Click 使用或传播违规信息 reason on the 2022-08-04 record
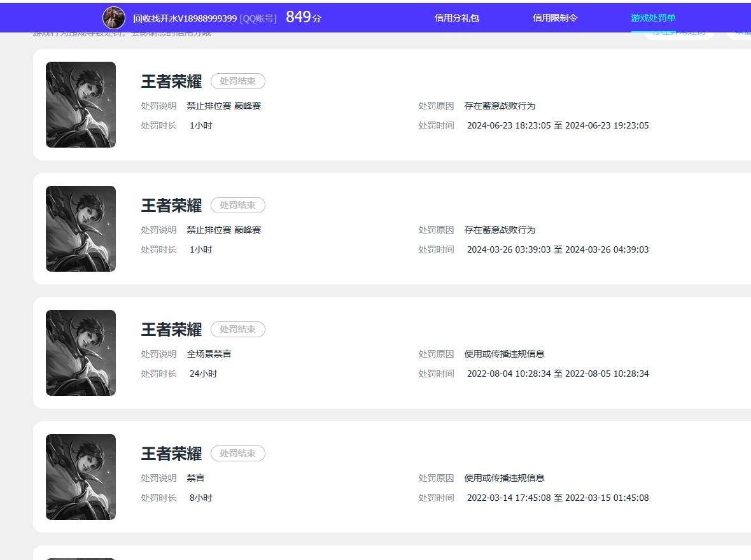The image size is (751, 560). pyautogui.click(x=504, y=354)
